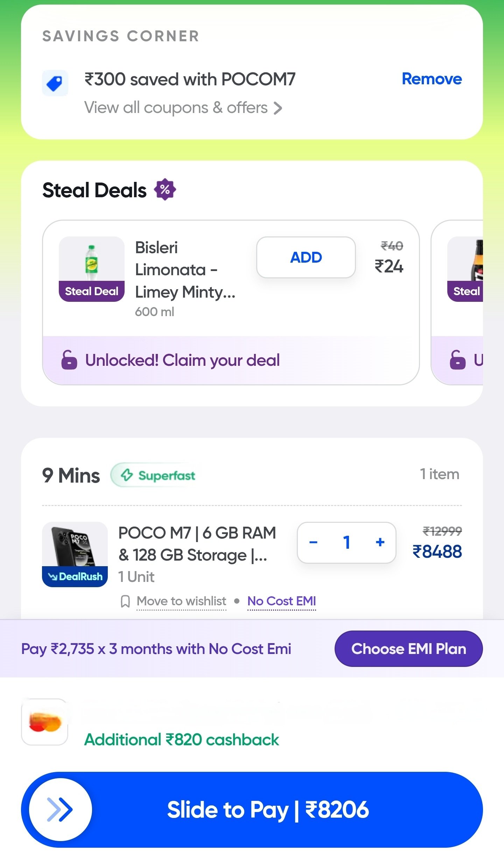Screen dimensions: 504x868
Task: Decrease POCO M7 quantity with minus
Action: click(x=313, y=542)
